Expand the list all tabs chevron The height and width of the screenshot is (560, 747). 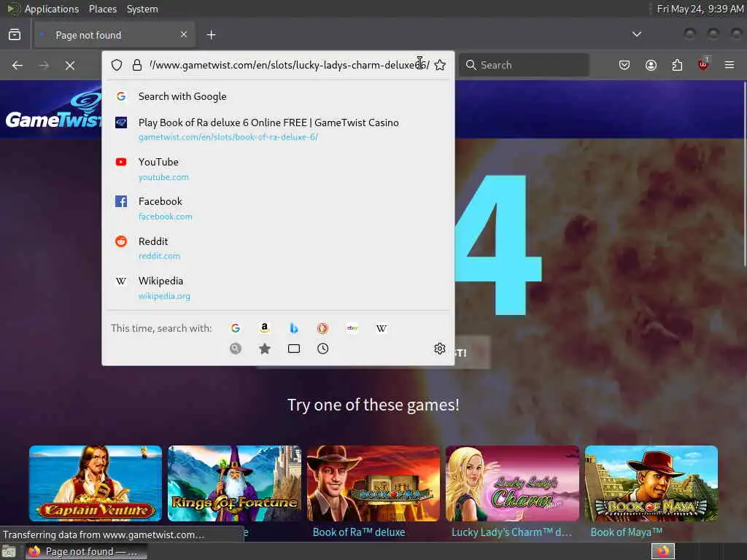[636, 34]
